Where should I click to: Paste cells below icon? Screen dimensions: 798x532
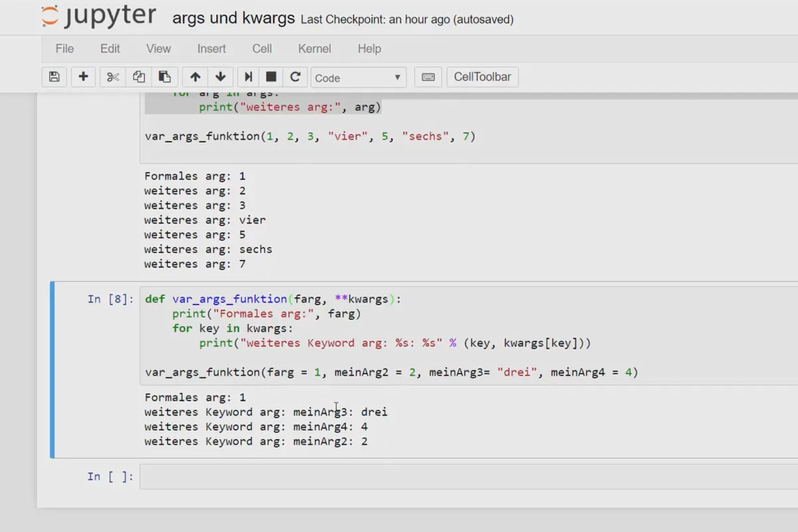point(164,77)
